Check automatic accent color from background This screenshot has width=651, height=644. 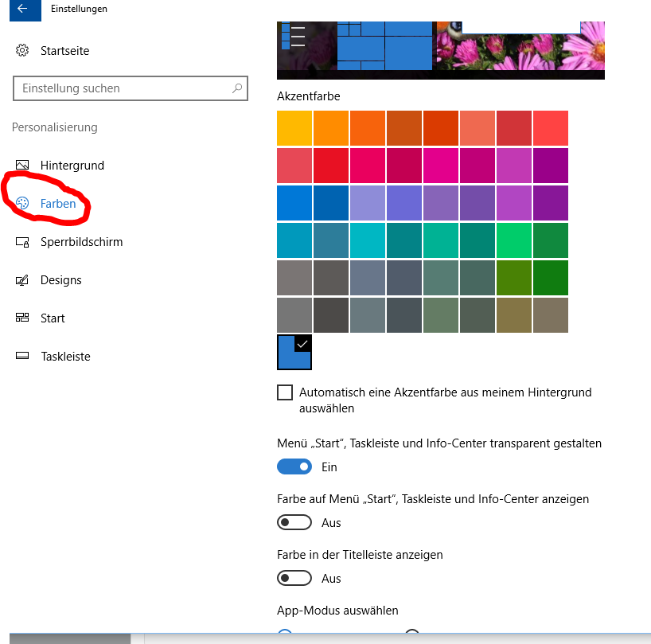pos(285,392)
